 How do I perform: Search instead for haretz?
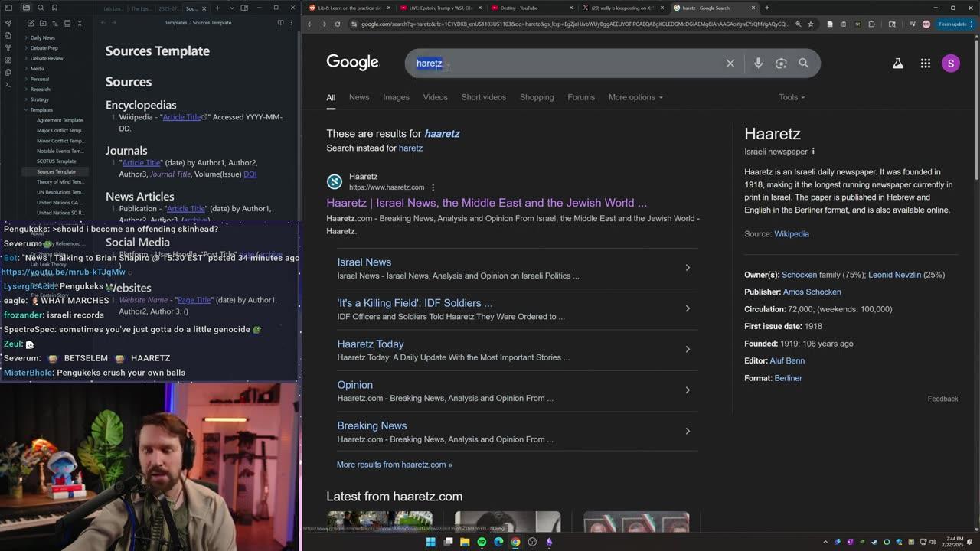click(x=410, y=148)
